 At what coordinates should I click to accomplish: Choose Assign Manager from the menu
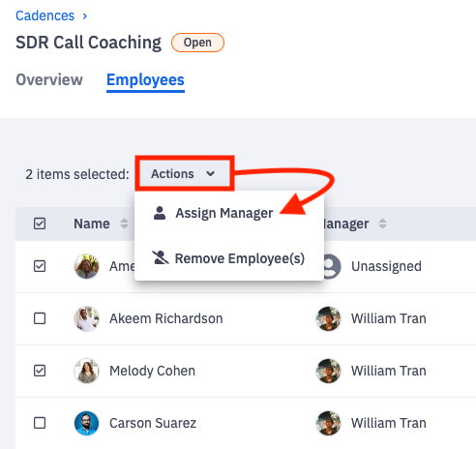tap(224, 213)
